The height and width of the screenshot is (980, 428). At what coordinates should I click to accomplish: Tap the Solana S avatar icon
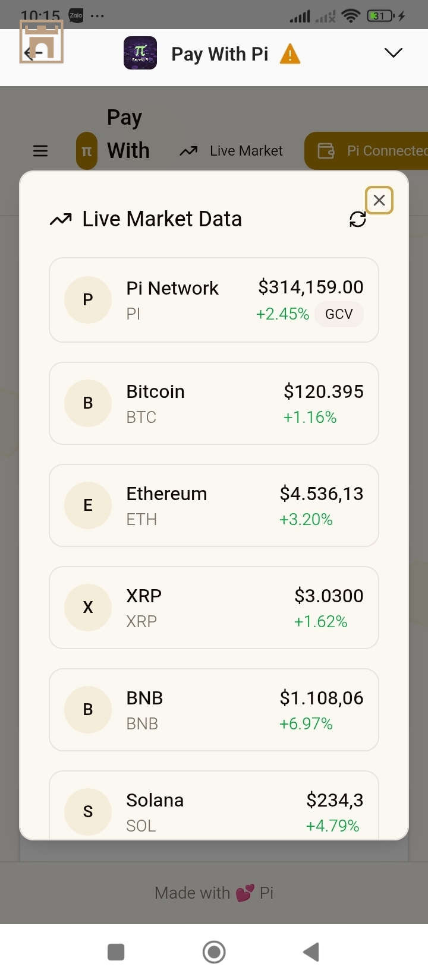tap(88, 811)
